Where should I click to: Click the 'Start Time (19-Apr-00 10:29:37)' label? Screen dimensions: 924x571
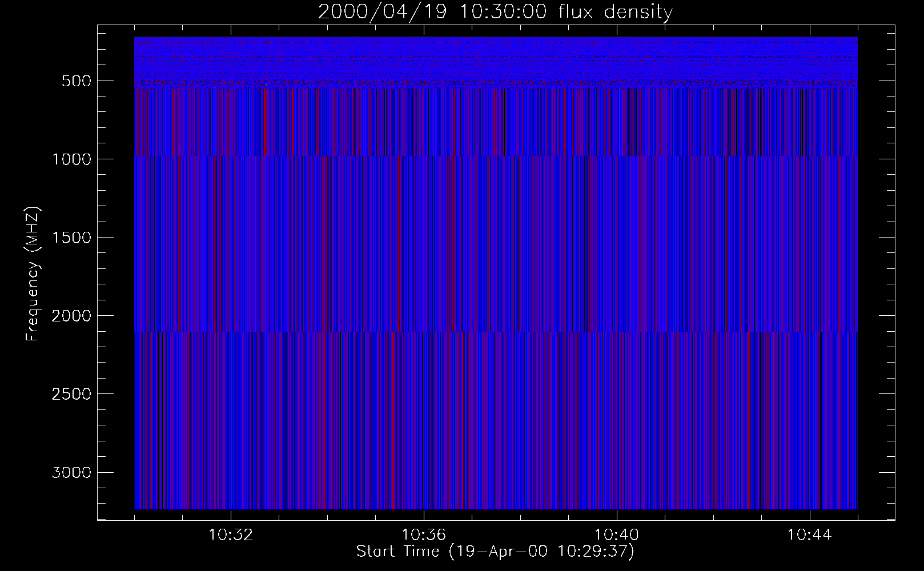tap(495, 552)
